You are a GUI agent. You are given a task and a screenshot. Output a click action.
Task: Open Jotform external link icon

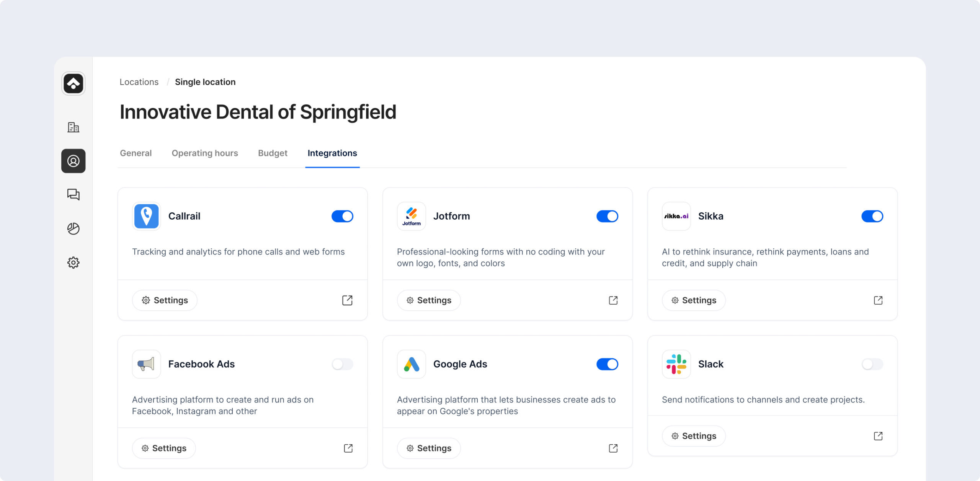coord(613,300)
